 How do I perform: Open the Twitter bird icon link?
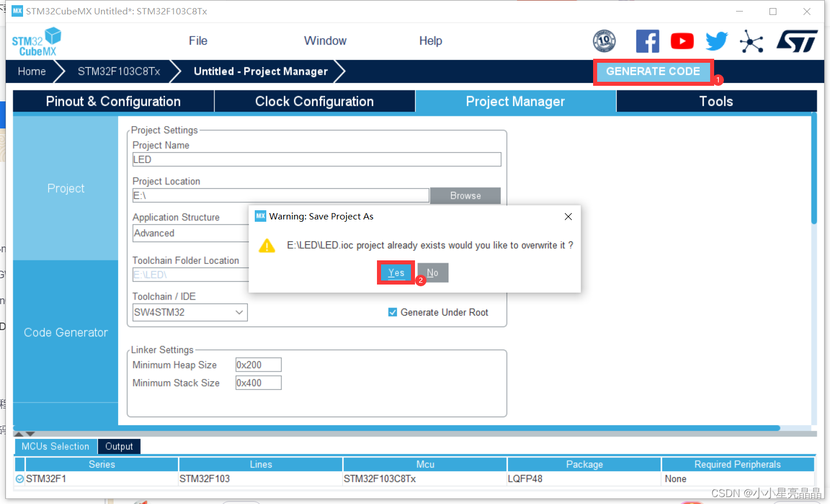click(x=717, y=41)
